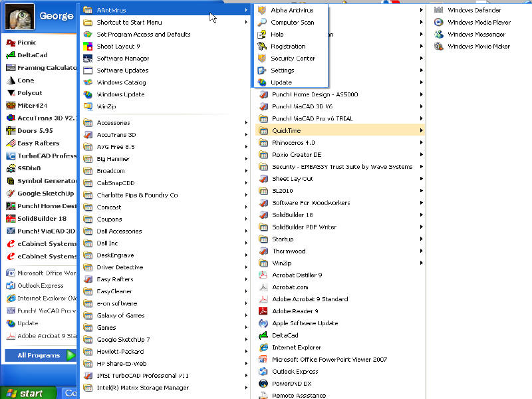Click the Windows Messenger icon
The image size is (532, 399).
click(439, 34)
